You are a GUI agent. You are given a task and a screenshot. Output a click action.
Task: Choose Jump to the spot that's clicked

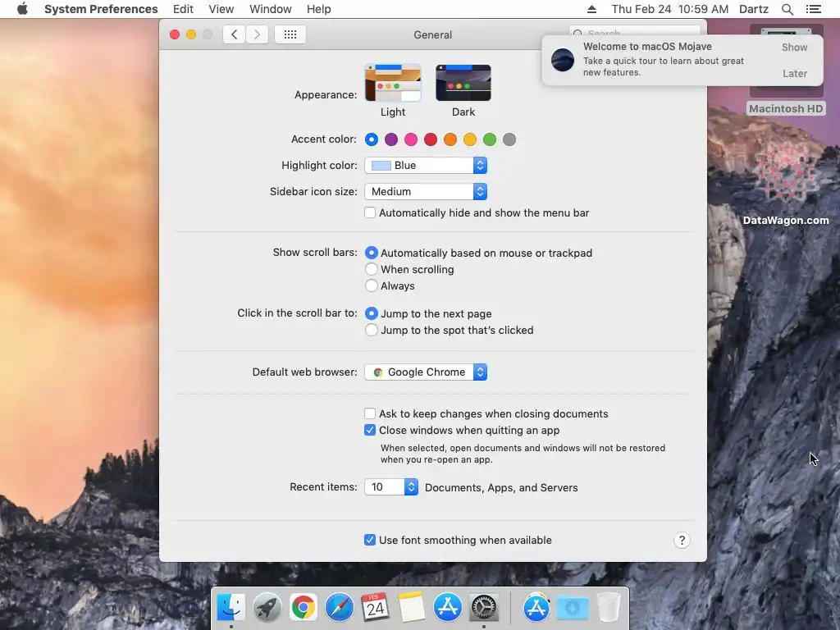point(372,330)
